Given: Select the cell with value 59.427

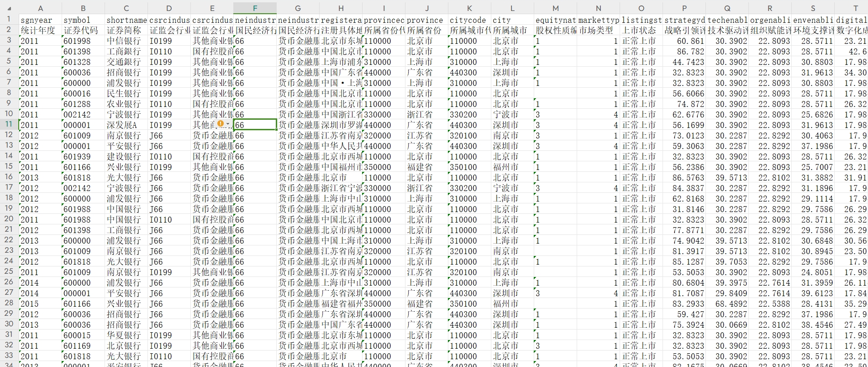Looking at the screenshot, I should pos(684,314).
